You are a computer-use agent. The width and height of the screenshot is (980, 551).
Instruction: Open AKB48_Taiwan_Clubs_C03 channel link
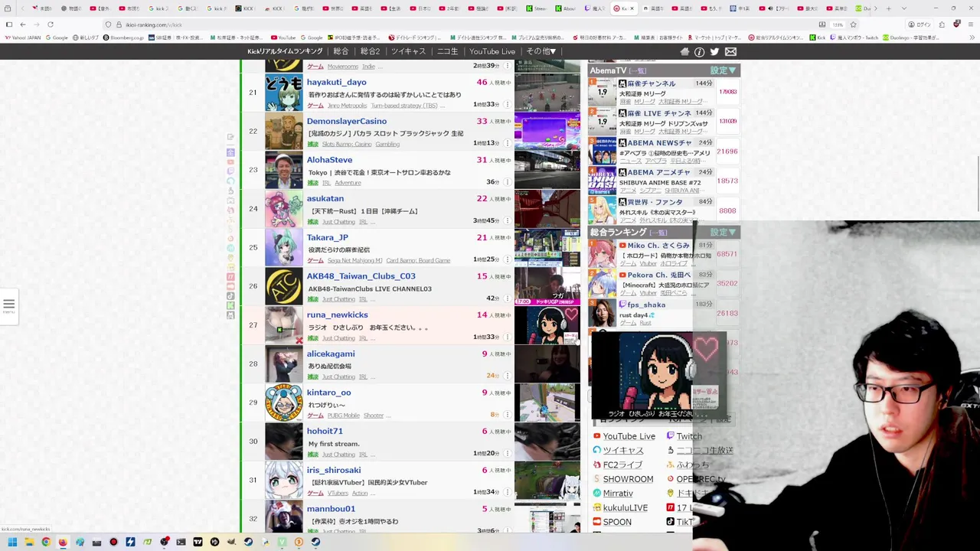point(361,276)
